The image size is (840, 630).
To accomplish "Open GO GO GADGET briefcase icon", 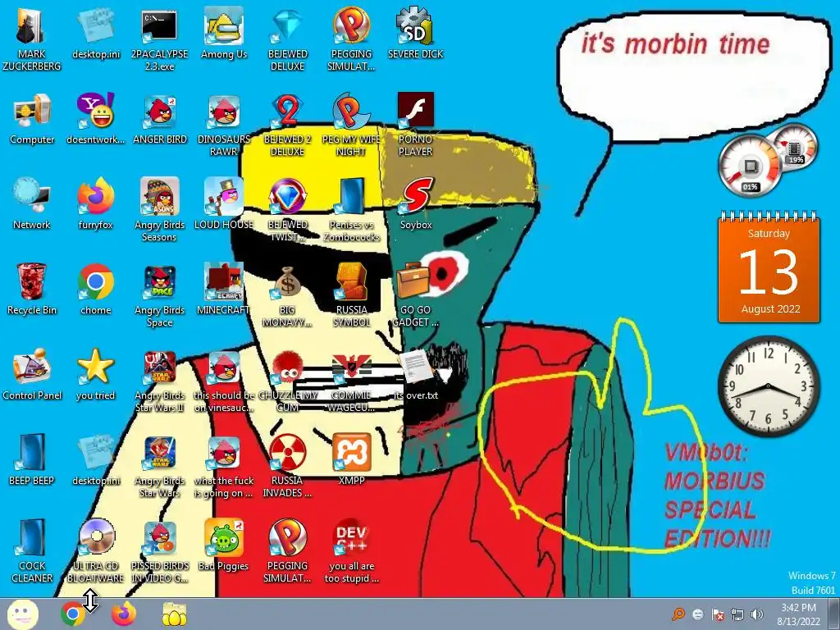I will click(x=413, y=281).
